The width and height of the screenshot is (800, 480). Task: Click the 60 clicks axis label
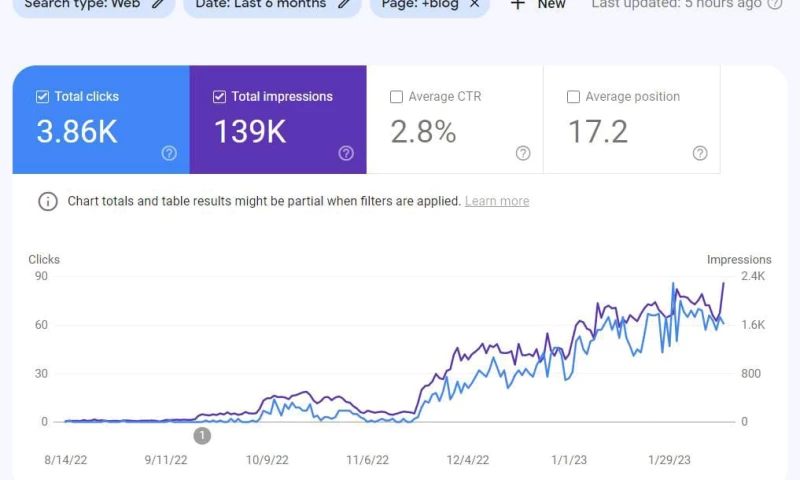pyautogui.click(x=41, y=325)
